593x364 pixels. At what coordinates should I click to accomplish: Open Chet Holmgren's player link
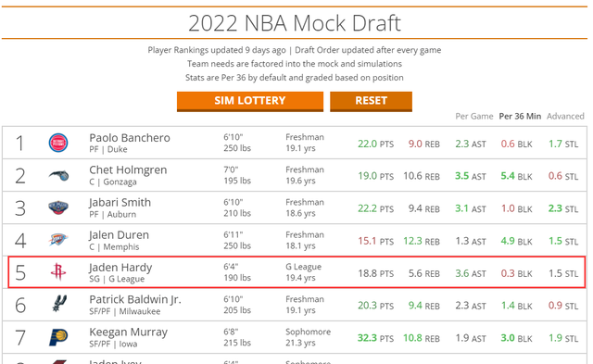click(128, 170)
